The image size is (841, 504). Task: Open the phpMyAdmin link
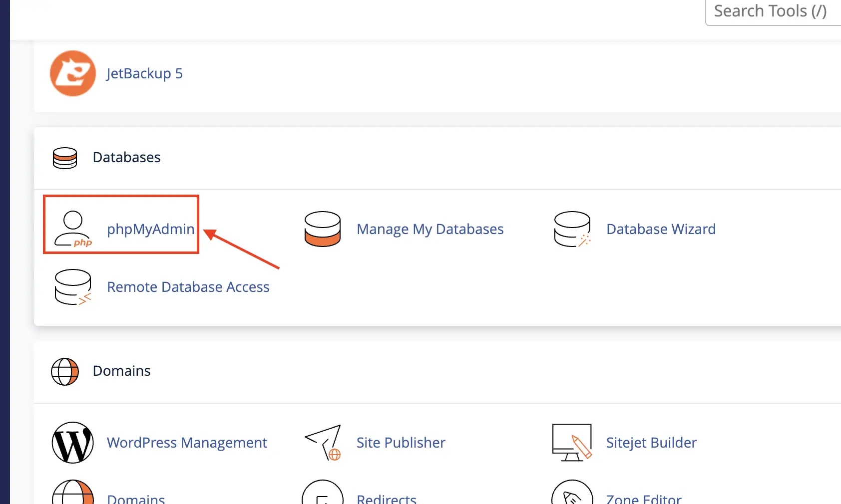pos(150,229)
